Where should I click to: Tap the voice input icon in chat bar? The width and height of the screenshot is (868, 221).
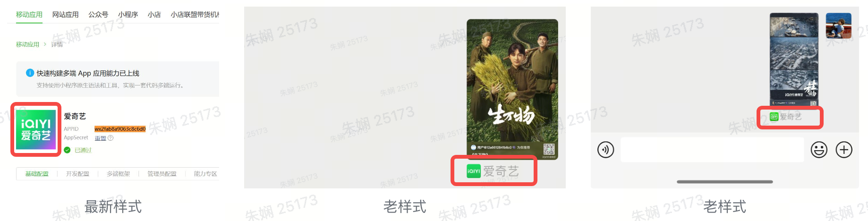(605, 150)
